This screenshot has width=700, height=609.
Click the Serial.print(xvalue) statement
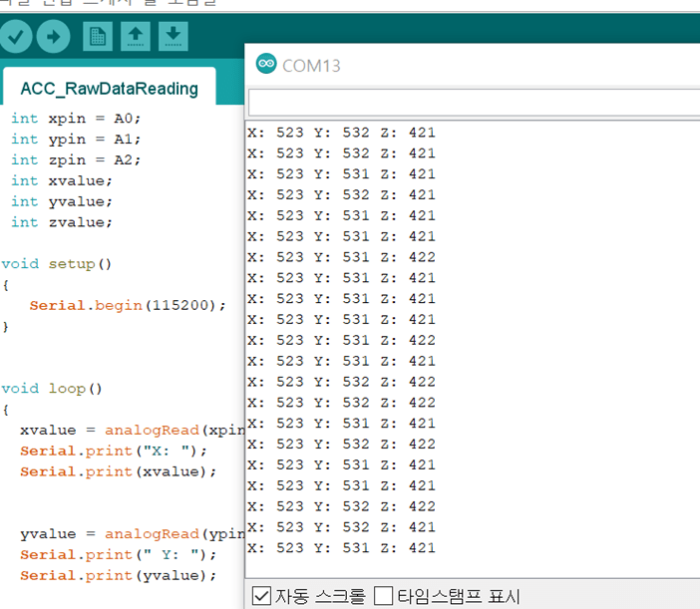(118, 471)
